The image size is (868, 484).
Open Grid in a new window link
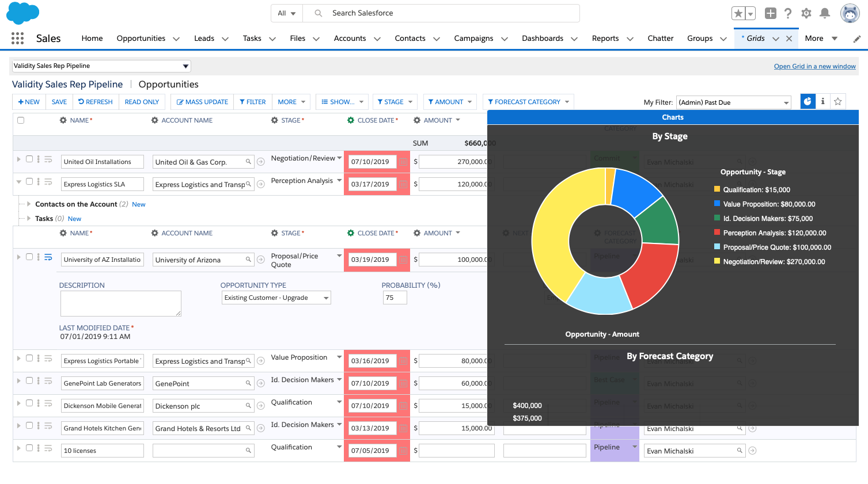[x=814, y=66]
